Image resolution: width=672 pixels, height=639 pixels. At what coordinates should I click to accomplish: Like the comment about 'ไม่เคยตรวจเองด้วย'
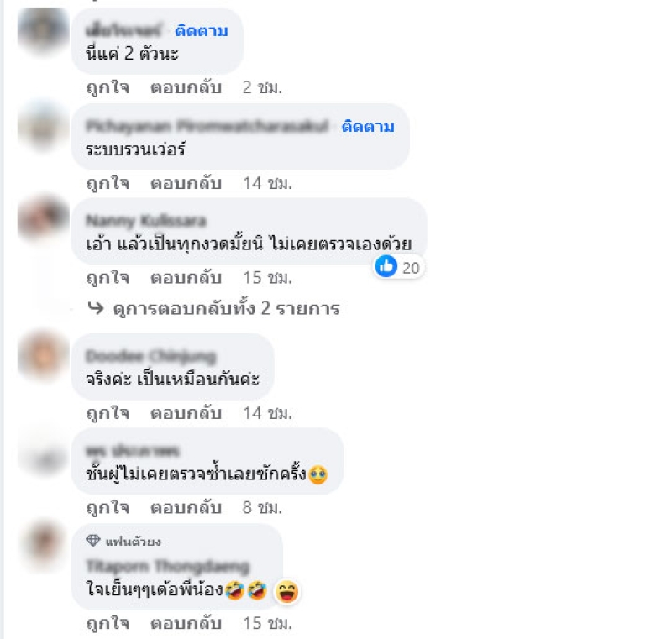coord(108,278)
